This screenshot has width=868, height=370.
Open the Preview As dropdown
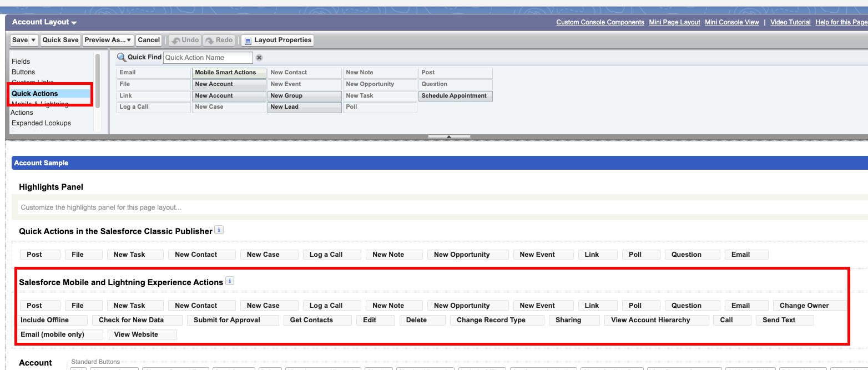[108, 40]
